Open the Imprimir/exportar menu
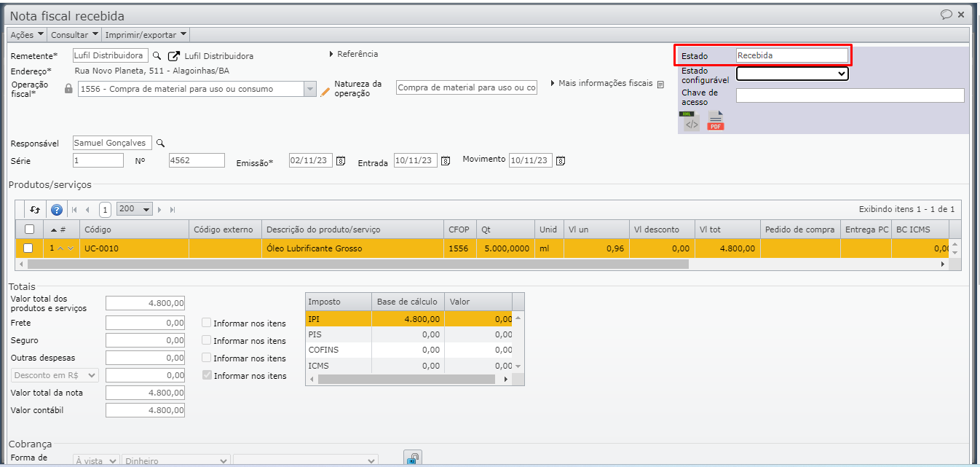The image size is (980, 467). point(146,34)
